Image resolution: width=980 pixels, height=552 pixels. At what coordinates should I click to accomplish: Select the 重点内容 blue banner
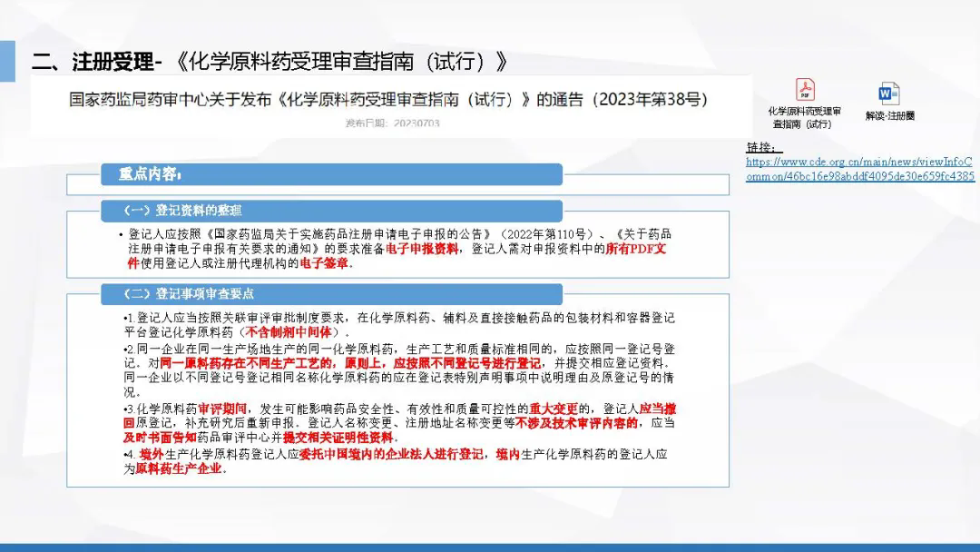pyautogui.click(x=331, y=173)
